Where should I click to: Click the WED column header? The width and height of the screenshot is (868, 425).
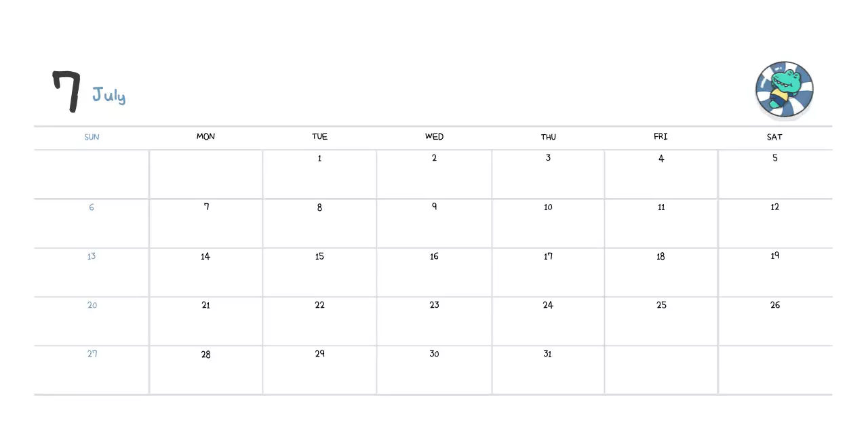pos(434,137)
